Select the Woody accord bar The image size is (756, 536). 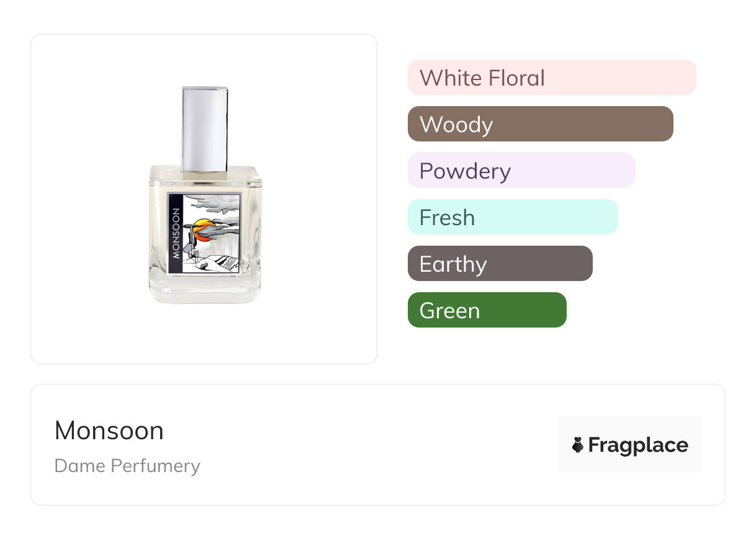pos(540,124)
